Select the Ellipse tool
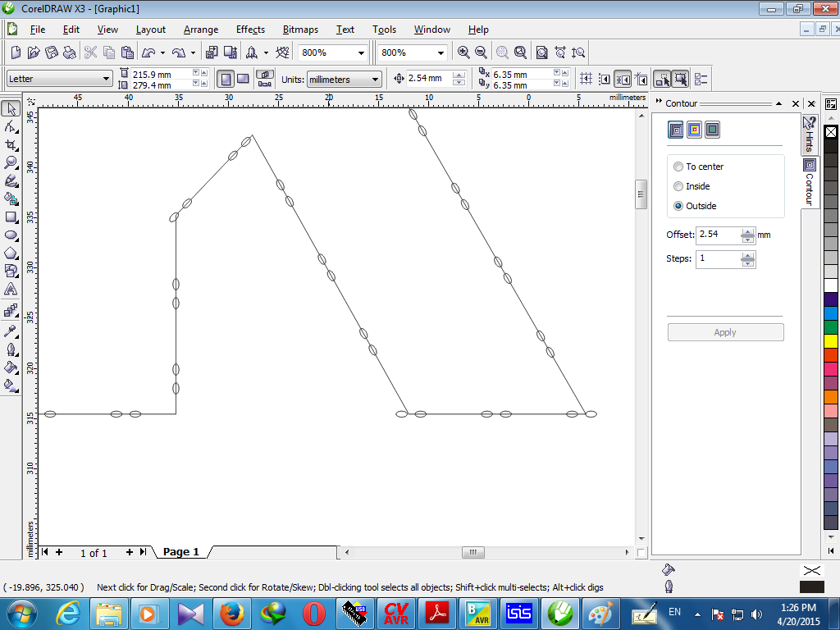The height and width of the screenshot is (630, 840). point(11,235)
